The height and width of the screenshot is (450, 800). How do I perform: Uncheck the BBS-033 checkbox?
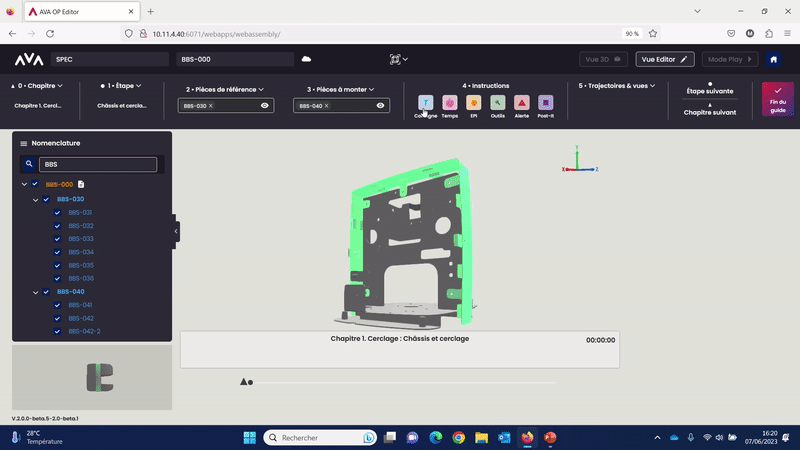(x=57, y=239)
